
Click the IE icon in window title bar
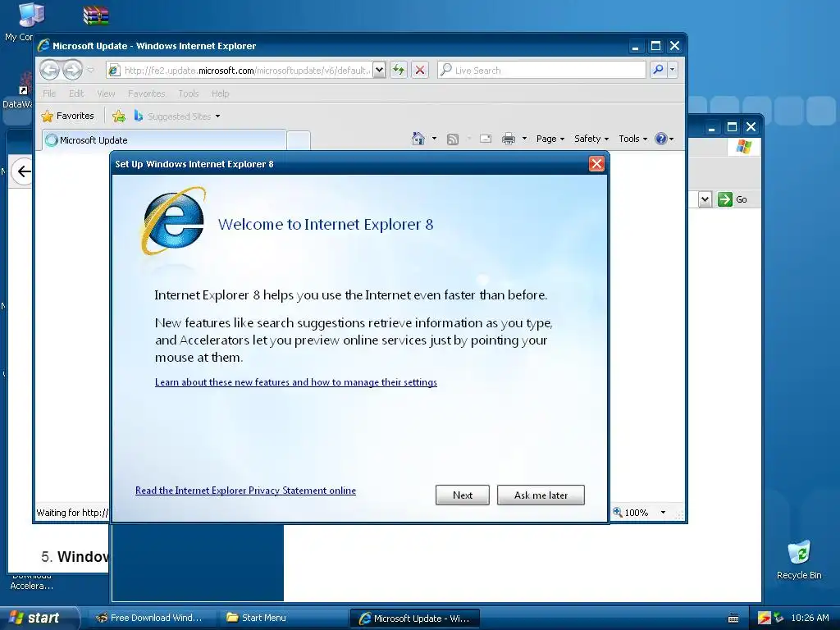[x=44, y=46]
